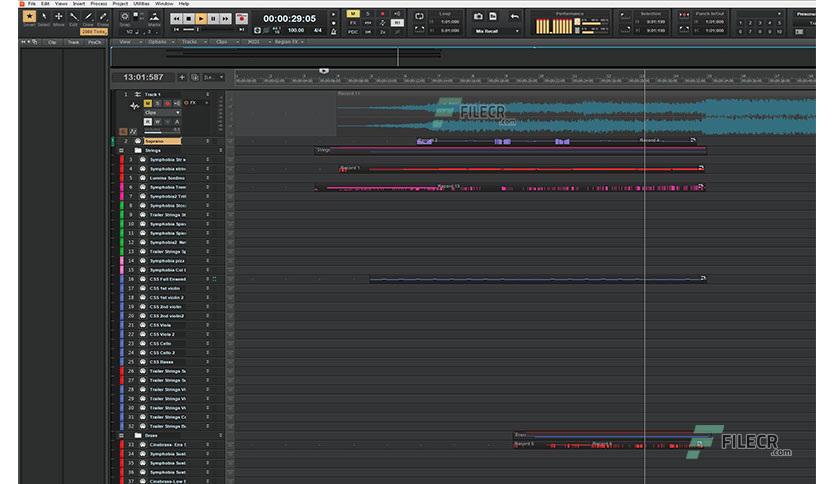Viewport: 836px width, 484px height.
Task: Open Track 1 Clips edit filter dropdown
Action: [x=163, y=112]
